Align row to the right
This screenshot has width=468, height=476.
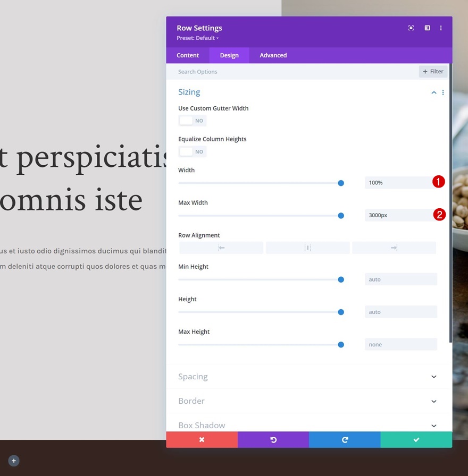394,248
